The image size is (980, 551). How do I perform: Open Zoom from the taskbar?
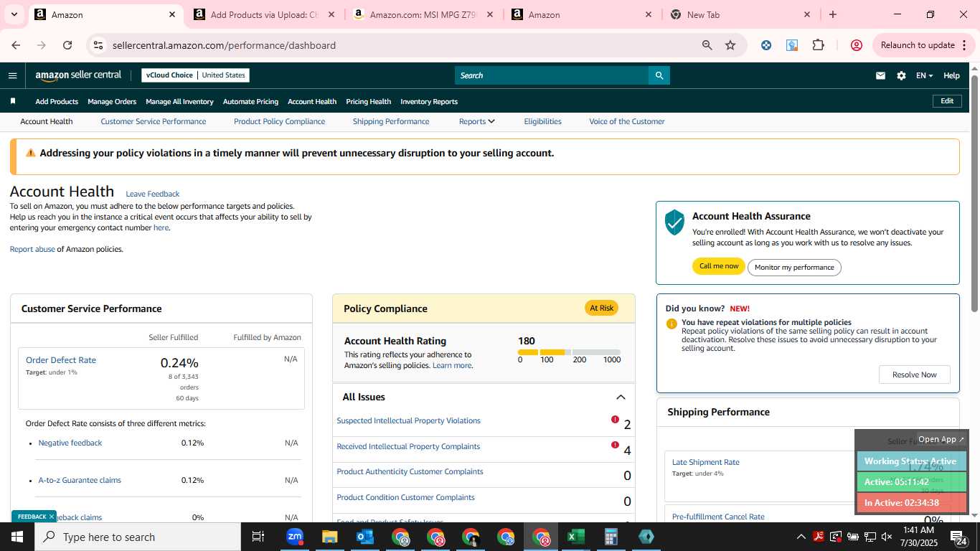click(295, 537)
